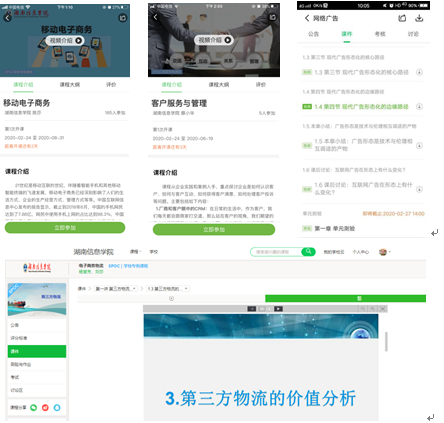Expand the 1.3 第三方物流的 section dropdown

pyautogui.click(x=168, y=289)
